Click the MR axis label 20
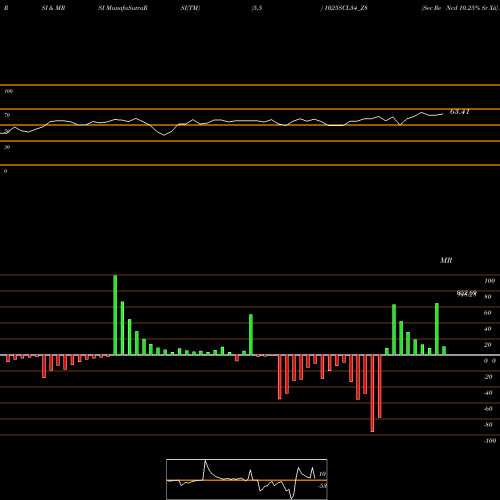Screen dimensions: 500x500 [x=488, y=345]
